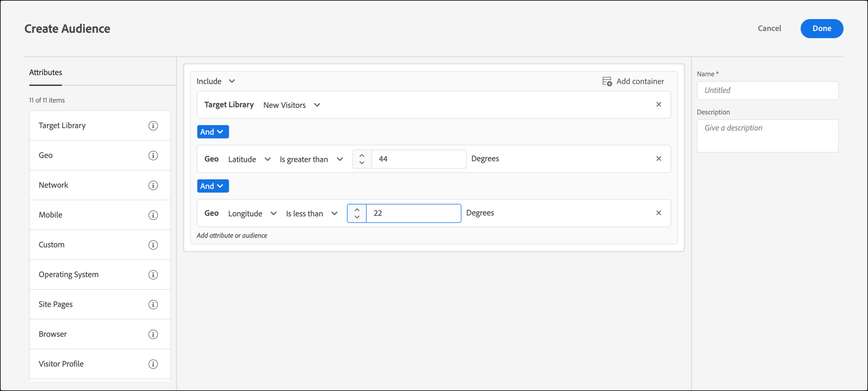Click the Add container icon
The height and width of the screenshot is (391, 868).
pos(607,81)
